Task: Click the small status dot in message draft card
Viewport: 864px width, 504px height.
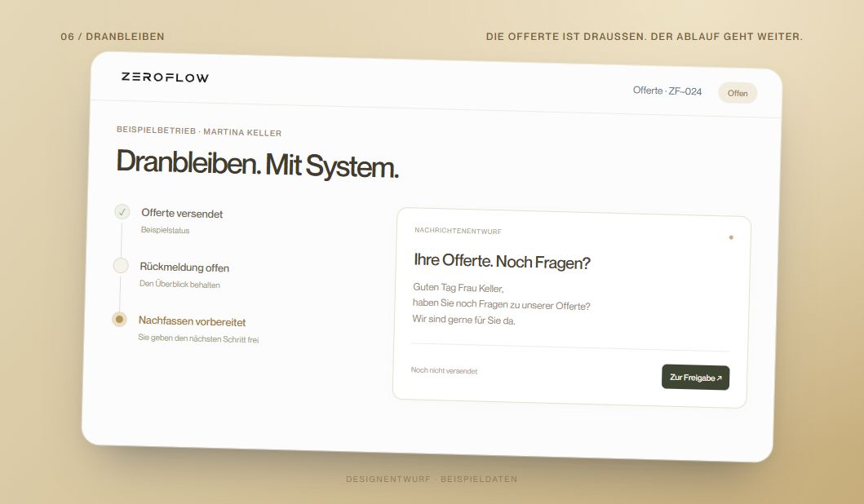Action: coord(731,237)
